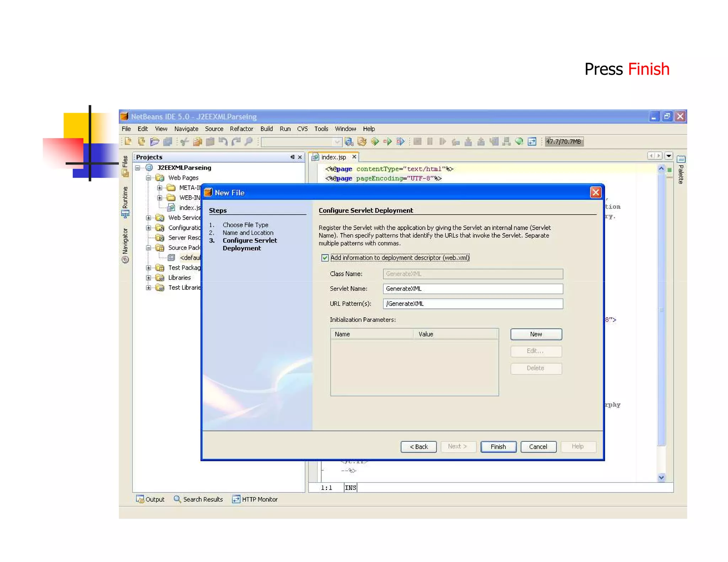Expand the WEB-INF folder
Screen dimensions: 728x562
point(160,198)
